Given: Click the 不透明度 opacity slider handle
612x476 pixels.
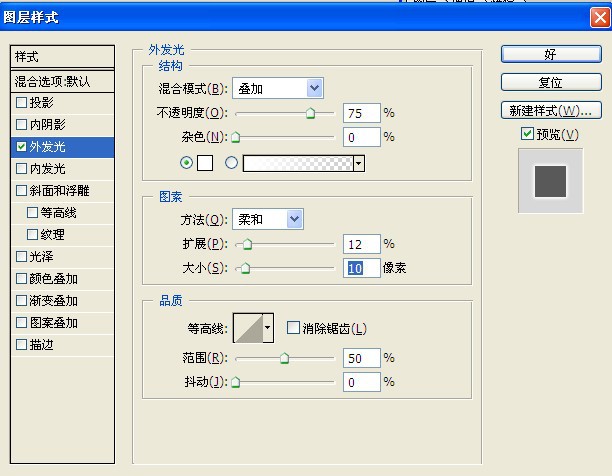Looking at the screenshot, I should [310, 114].
